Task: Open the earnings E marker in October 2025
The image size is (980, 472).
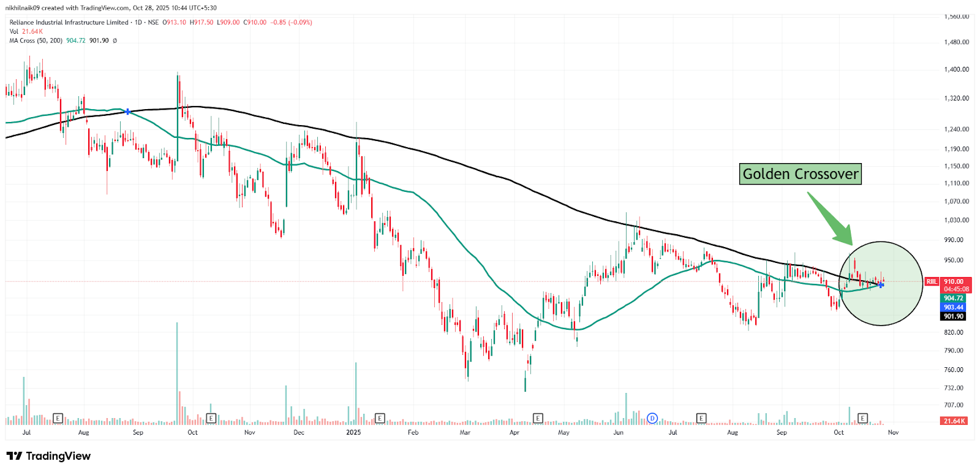Action: tap(862, 418)
